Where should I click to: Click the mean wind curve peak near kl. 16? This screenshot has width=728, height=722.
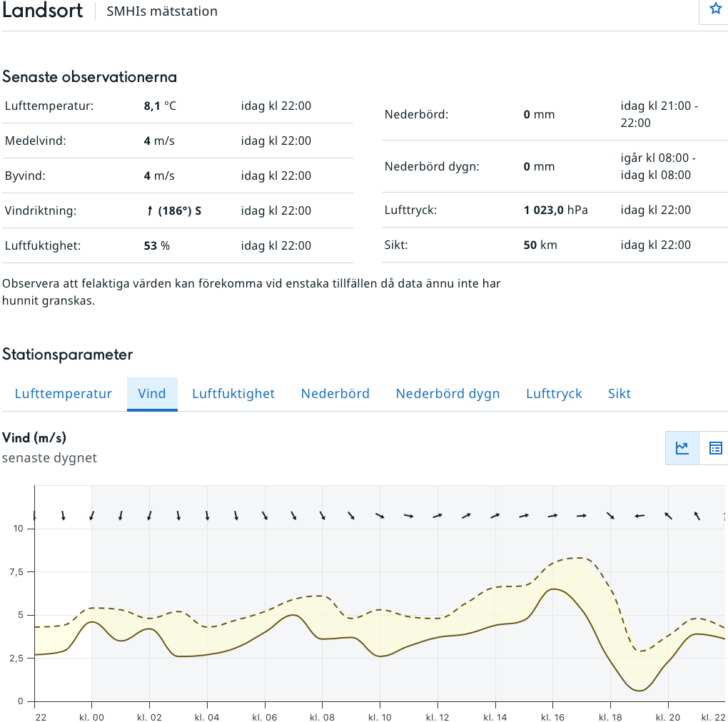click(554, 589)
